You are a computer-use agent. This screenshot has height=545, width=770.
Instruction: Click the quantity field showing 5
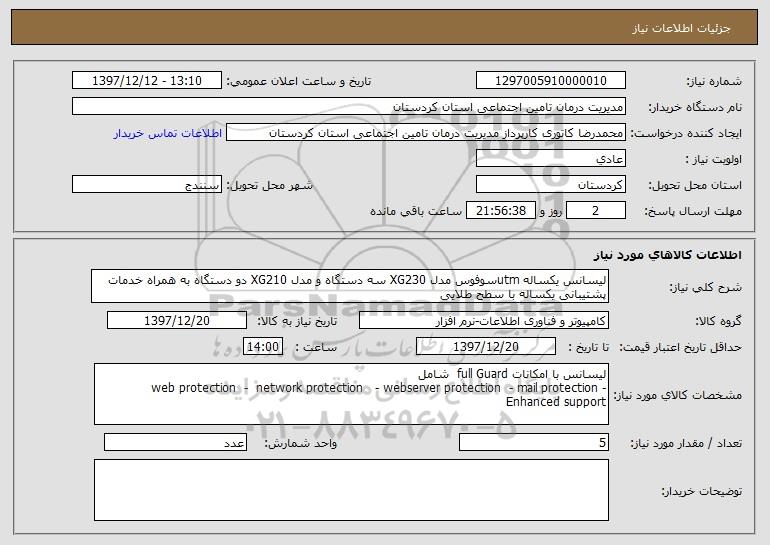pos(534,442)
